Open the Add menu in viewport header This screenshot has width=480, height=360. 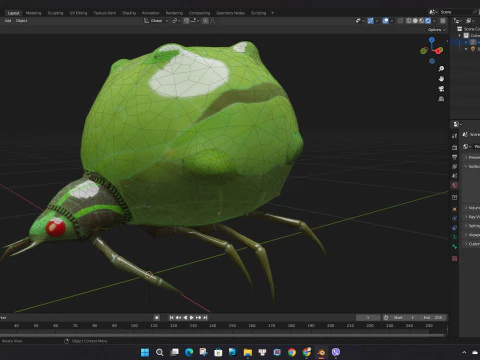point(8,21)
